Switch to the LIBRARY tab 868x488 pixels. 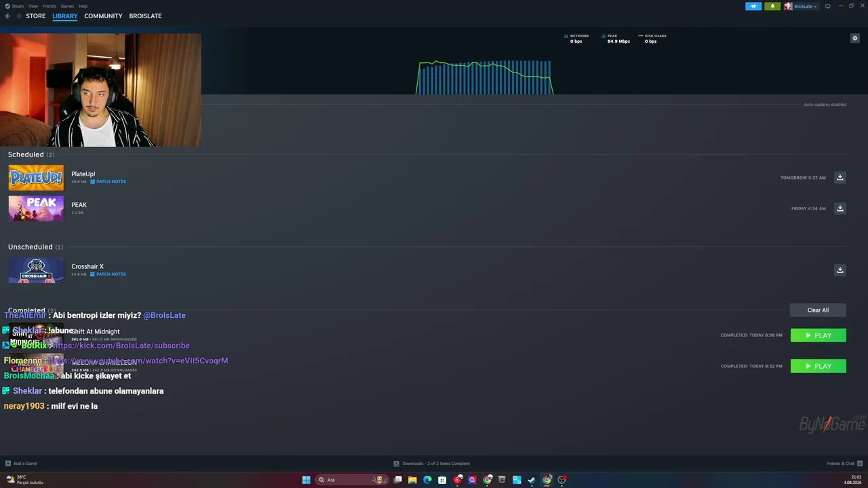pyautogui.click(x=65, y=16)
